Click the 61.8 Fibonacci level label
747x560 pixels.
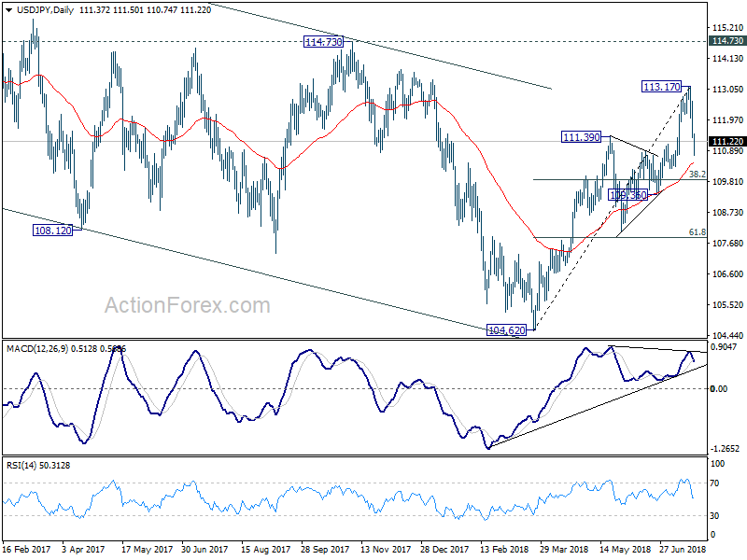tap(698, 232)
